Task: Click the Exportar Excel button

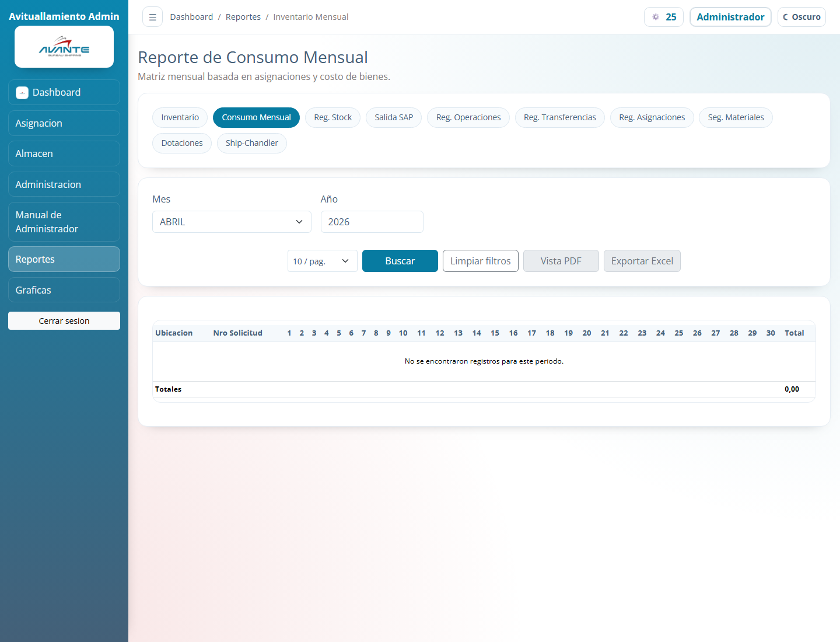Action: tap(642, 261)
